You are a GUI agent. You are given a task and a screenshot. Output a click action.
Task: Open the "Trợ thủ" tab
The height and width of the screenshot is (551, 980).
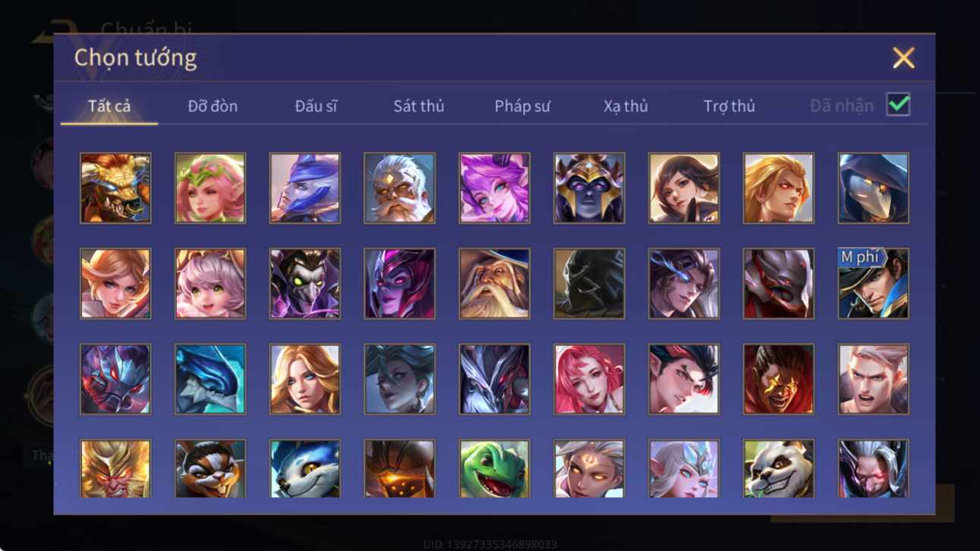pos(729,106)
